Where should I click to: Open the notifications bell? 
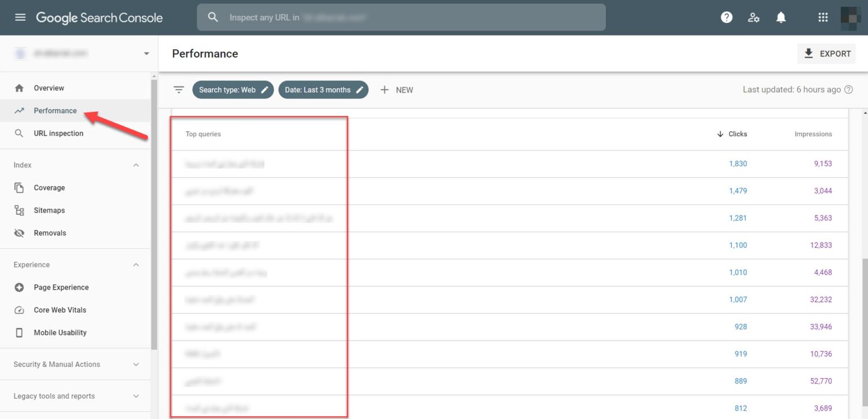point(781,18)
